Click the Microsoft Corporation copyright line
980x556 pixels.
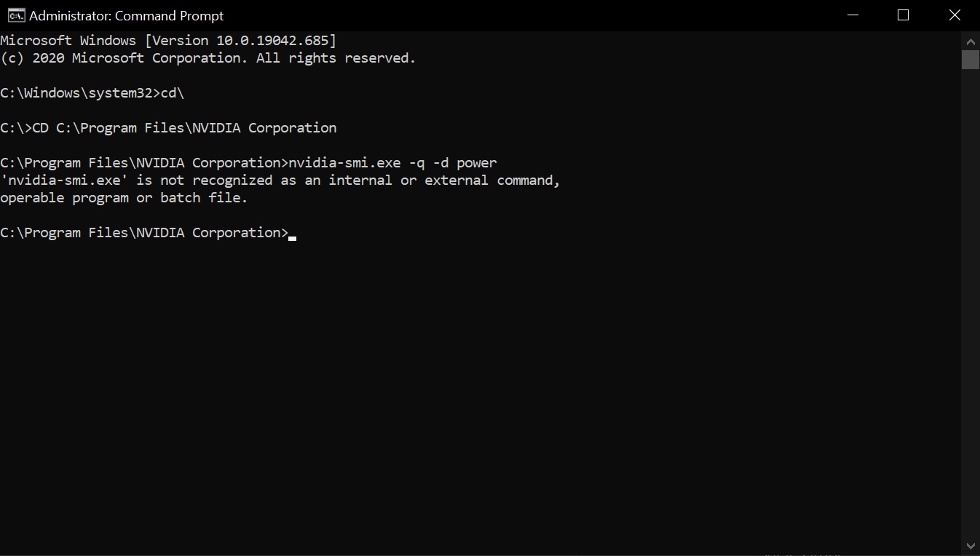coord(208,58)
